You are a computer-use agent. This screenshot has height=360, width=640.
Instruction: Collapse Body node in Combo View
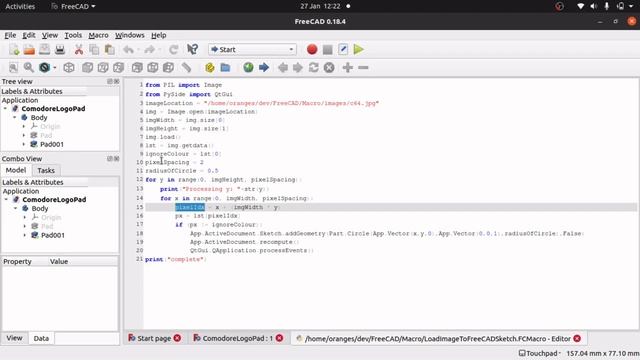tap(16, 209)
